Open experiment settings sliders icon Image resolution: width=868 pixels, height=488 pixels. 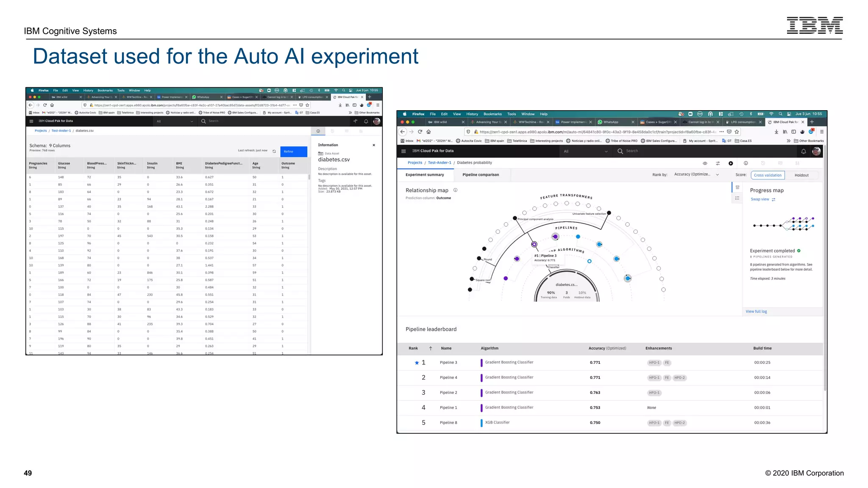pos(718,163)
